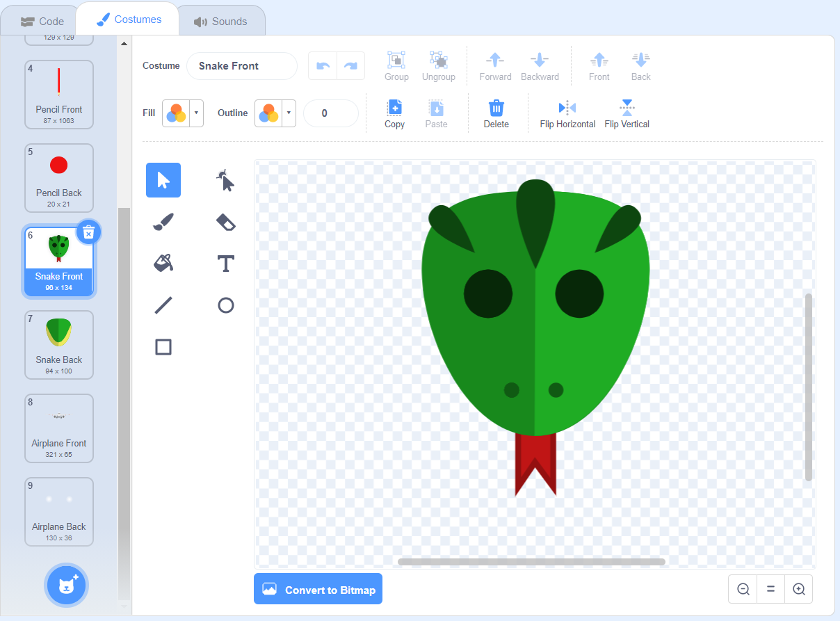Viewport: 840px width, 621px height.
Task: Select the Reshape tool
Action: [x=225, y=180]
